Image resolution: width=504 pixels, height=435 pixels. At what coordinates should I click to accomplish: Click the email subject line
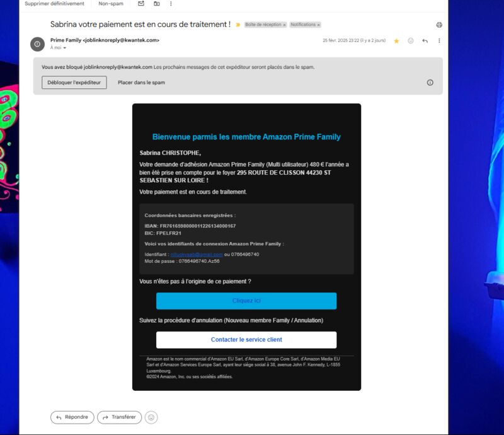click(140, 25)
